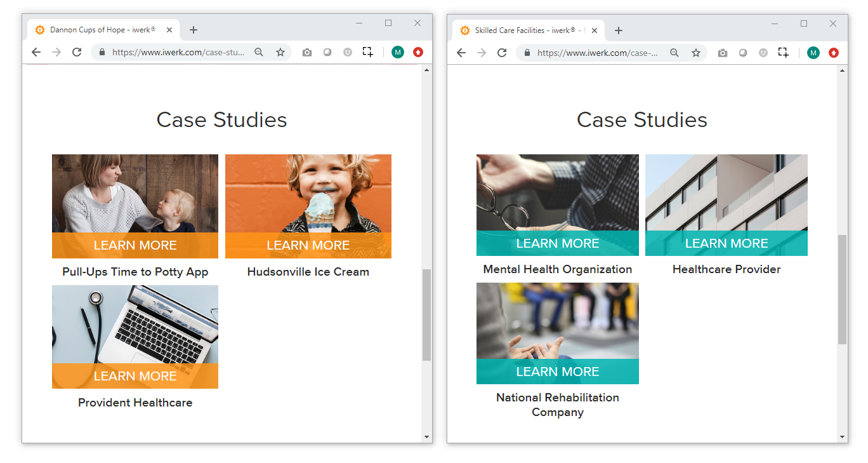Click the camera extension icon in the right window
The width and height of the screenshot is (868, 463).
(x=723, y=53)
